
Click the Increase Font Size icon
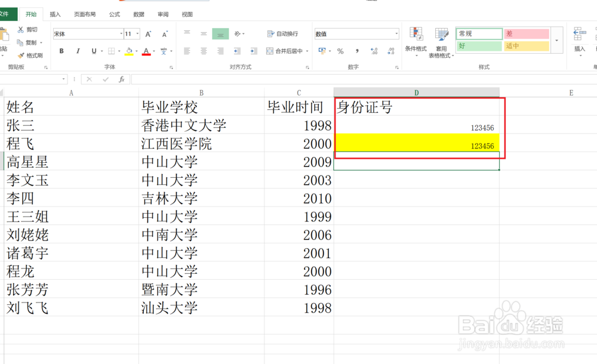pyautogui.click(x=148, y=34)
